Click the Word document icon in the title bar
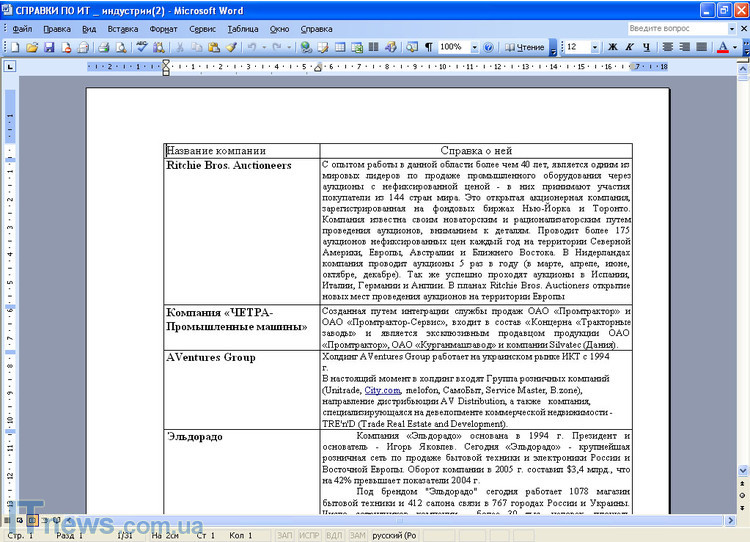 pos(7,10)
